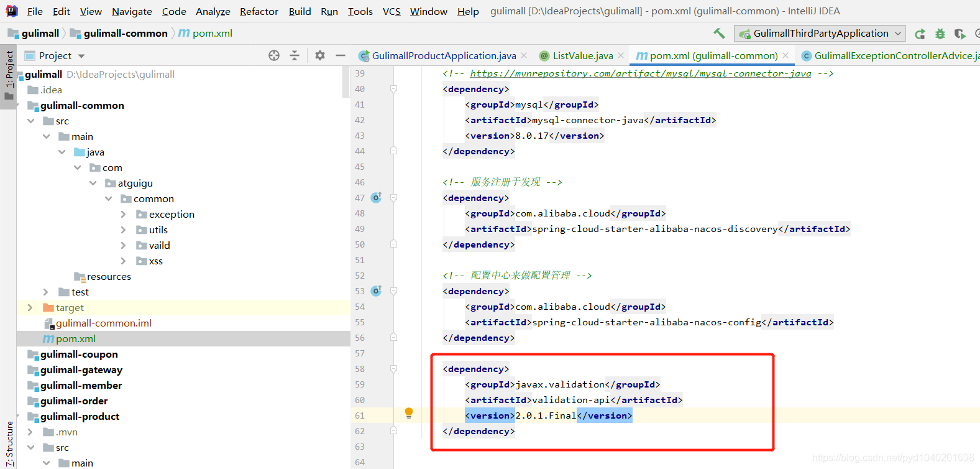Screen dimensions: 980x469
Task: Collapse the atguigu package
Action: [x=93, y=183]
